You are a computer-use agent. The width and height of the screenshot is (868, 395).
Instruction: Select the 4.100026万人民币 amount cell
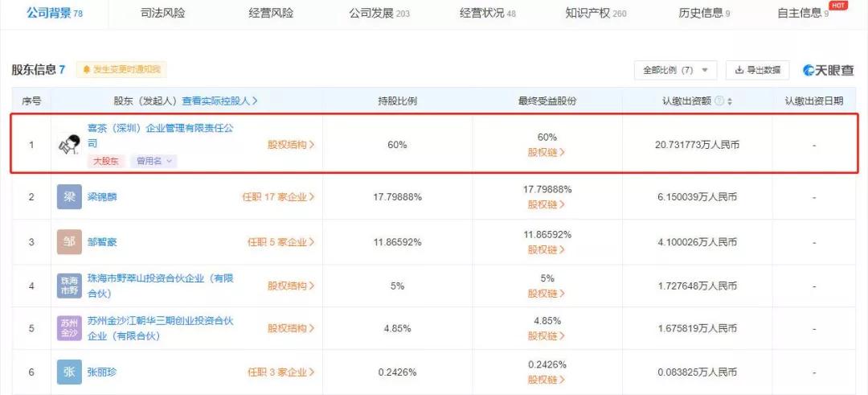(698, 242)
